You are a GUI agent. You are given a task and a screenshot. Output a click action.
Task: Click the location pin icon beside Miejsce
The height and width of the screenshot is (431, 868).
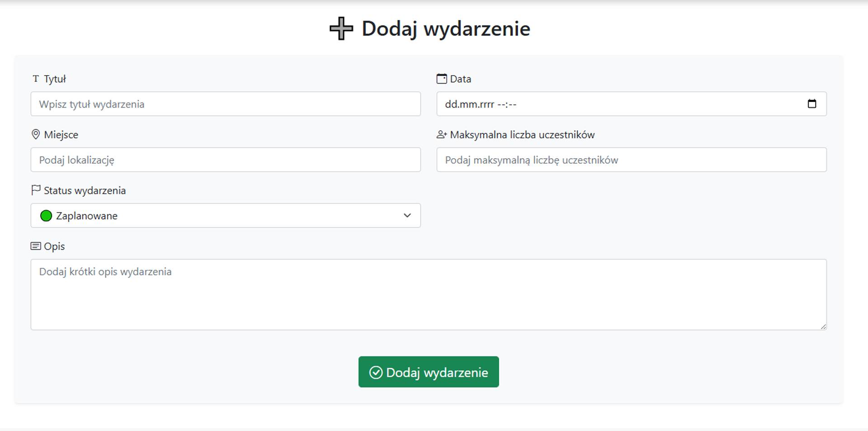[x=36, y=134]
